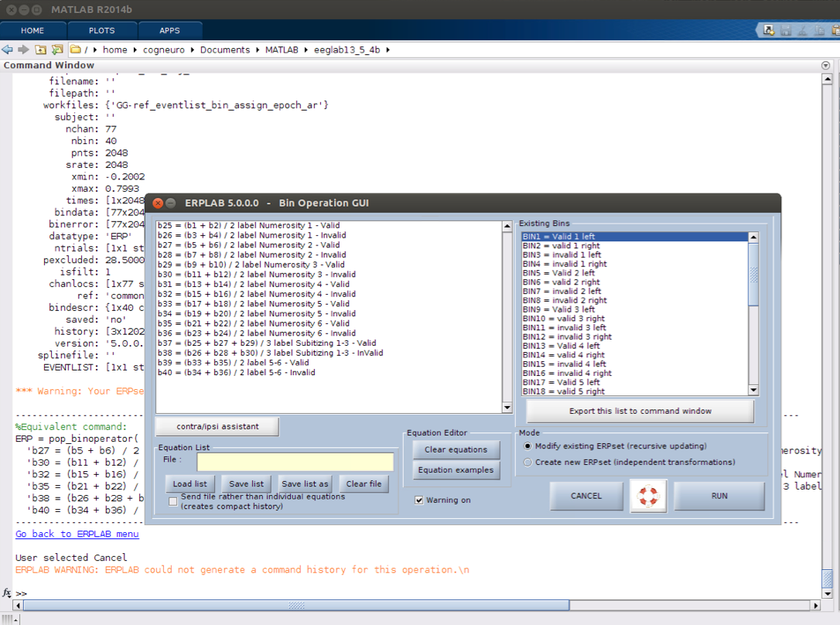
Task: Click the b37 Subitizing 1-3 Valid equation
Action: click(267, 343)
